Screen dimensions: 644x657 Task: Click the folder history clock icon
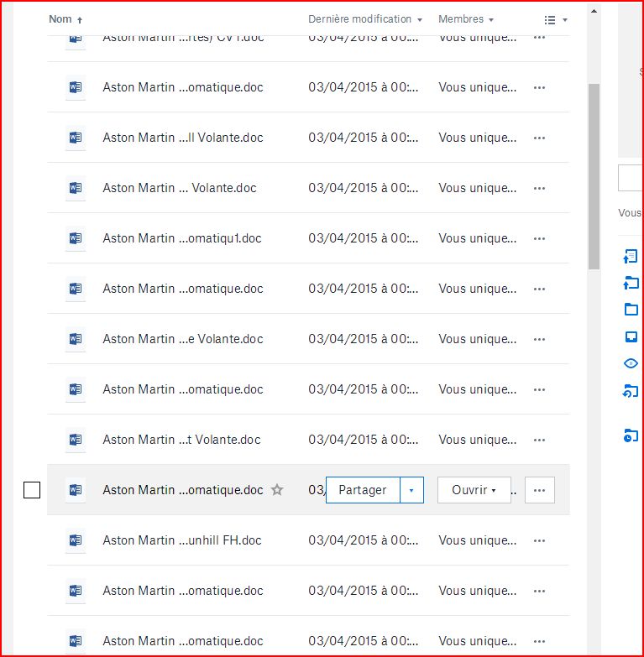(x=631, y=435)
